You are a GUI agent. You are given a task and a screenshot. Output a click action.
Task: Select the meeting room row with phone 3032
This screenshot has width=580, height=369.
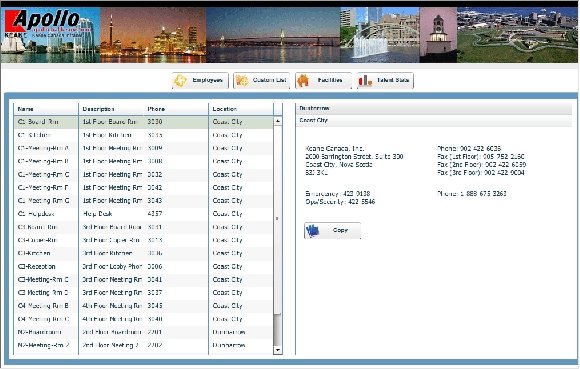tap(143, 175)
